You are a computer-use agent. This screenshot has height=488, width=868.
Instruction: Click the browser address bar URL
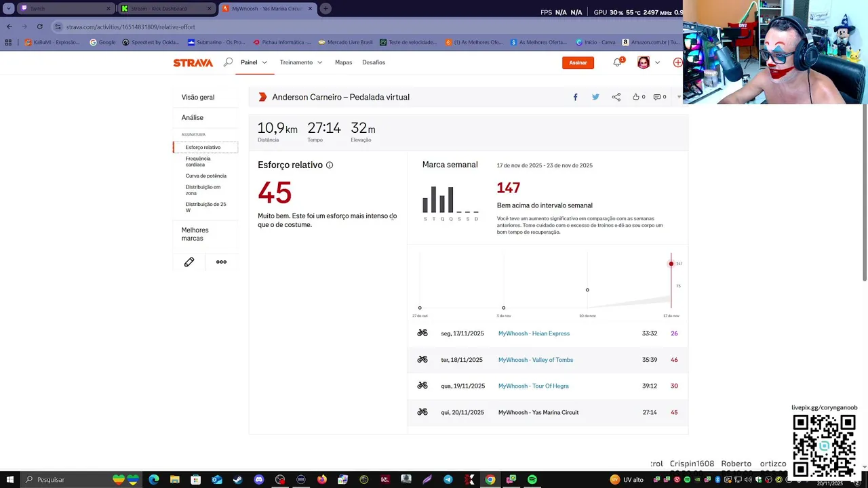pyautogui.click(x=131, y=26)
